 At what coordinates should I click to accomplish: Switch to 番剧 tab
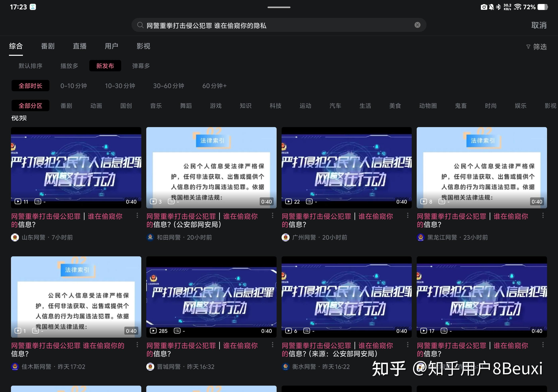48,46
